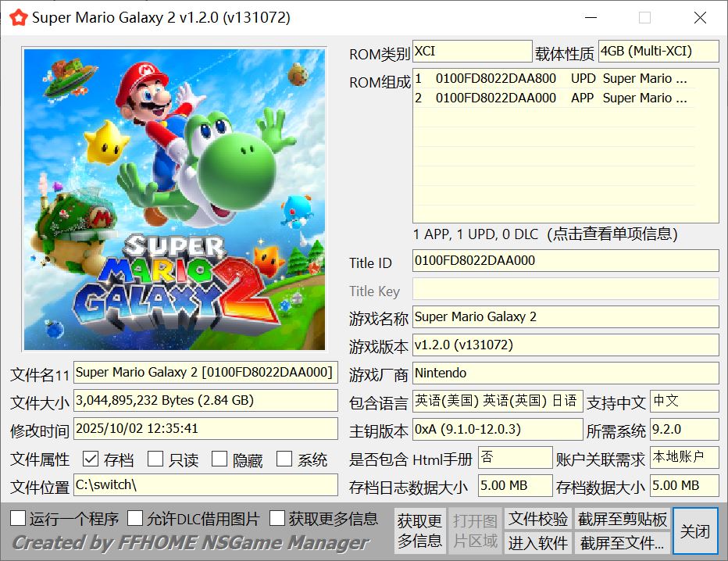
Task: Click the 关闭 button
Action: click(x=695, y=531)
